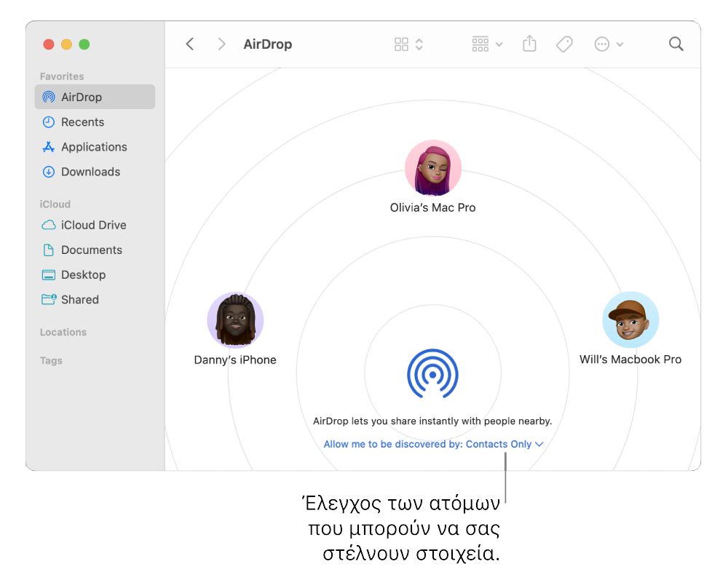
Task: Open iCloud Drive in the sidebar
Action: pyautogui.click(x=95, y=225)
